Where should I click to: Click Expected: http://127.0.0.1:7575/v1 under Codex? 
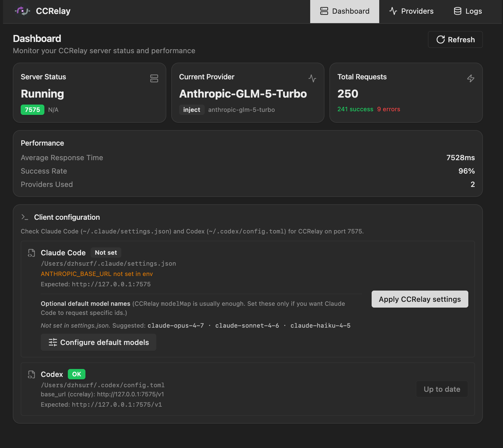pyautogui.click(x=101, y=405)
